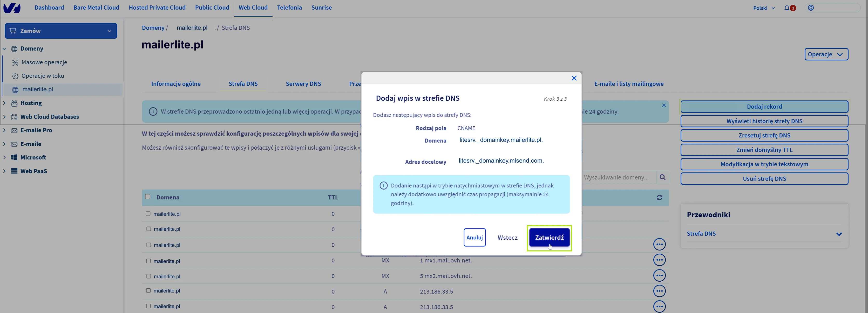This screenshot has height=313, width=868.
Task: Open the Operacje dropdown
Action: pos(826,54)
